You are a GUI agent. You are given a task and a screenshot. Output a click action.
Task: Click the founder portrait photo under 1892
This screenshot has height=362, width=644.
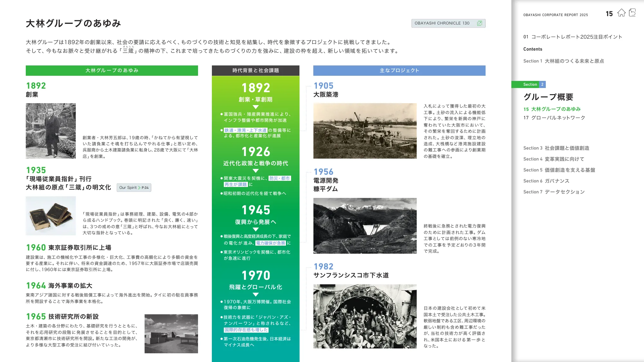51,131
